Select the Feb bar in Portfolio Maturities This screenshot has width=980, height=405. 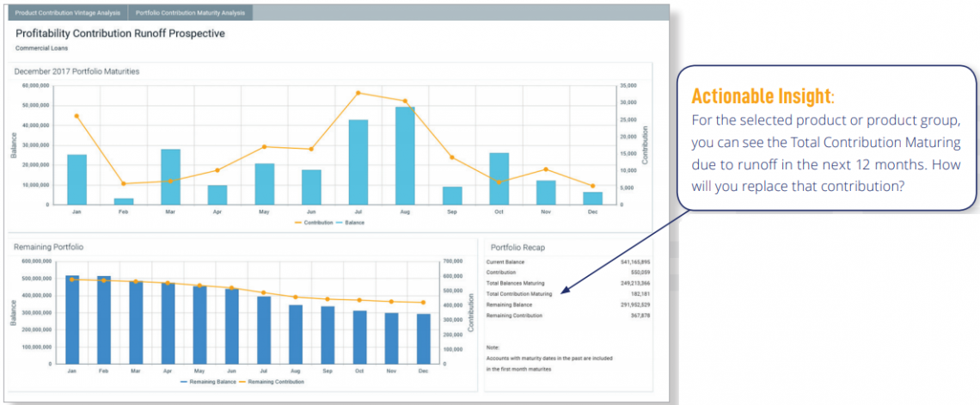point(124,201)
